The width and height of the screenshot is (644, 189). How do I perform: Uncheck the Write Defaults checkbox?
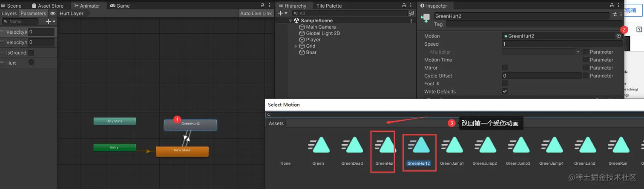click(505, 91)
